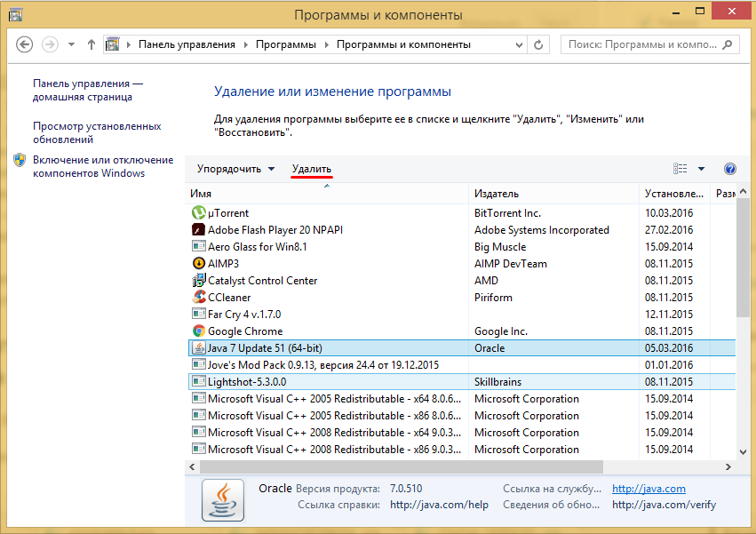Open help with the question mark icon

coord(730,169)
